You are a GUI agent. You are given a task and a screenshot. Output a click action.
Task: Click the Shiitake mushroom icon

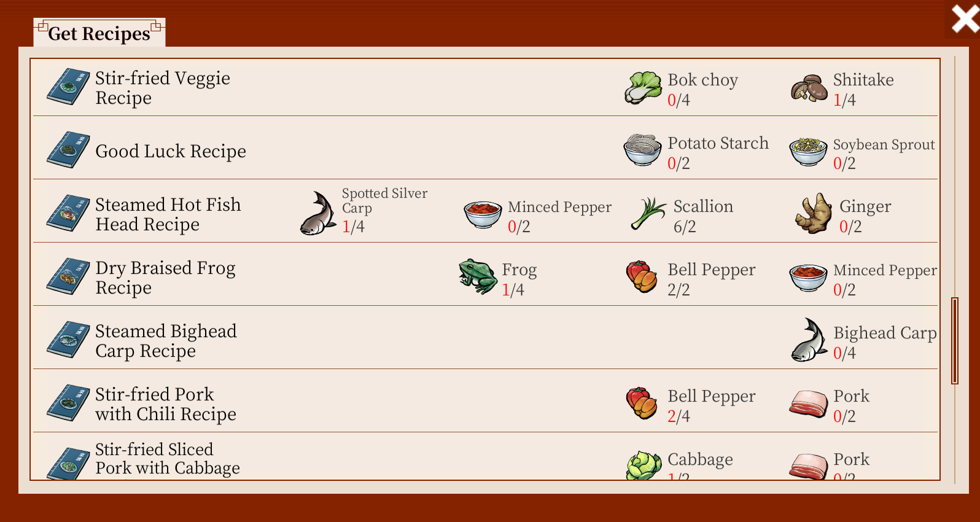click(809, 88)
